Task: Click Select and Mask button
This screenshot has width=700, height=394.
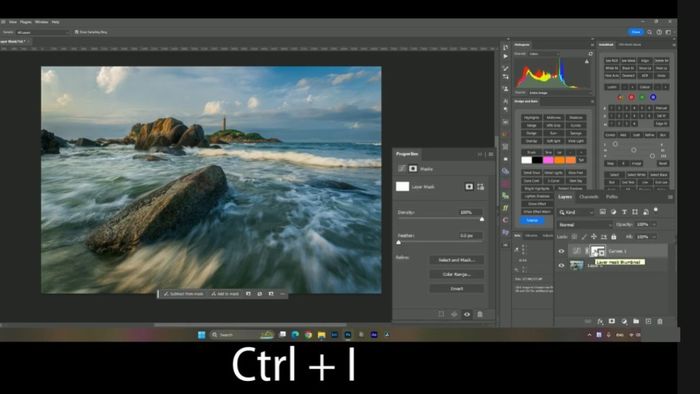Action: 456,260
